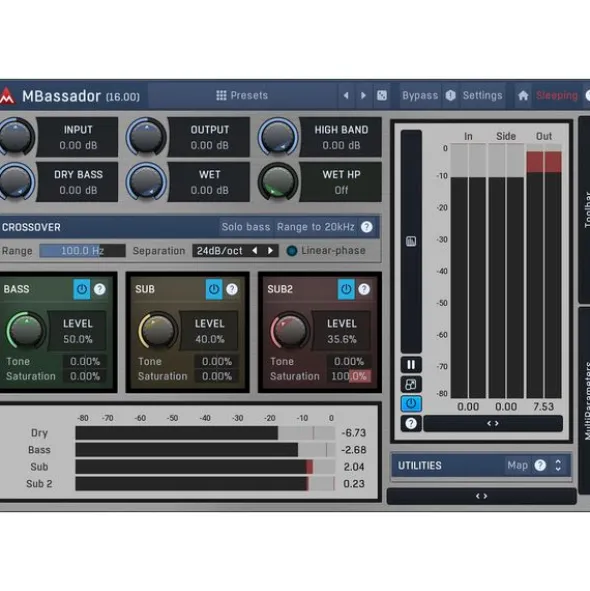The image size is (590, 591).
Task: Click the BASS LEVEL knob
Action: pos(26,330)
